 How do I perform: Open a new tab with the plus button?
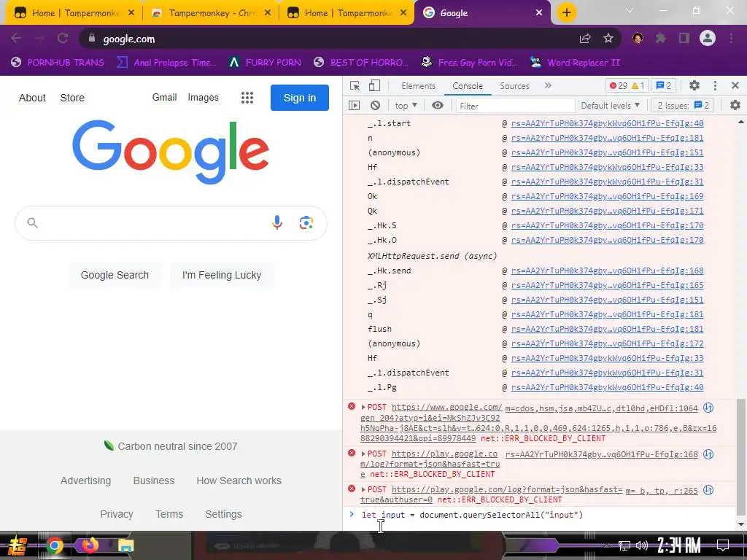(566, 12)
